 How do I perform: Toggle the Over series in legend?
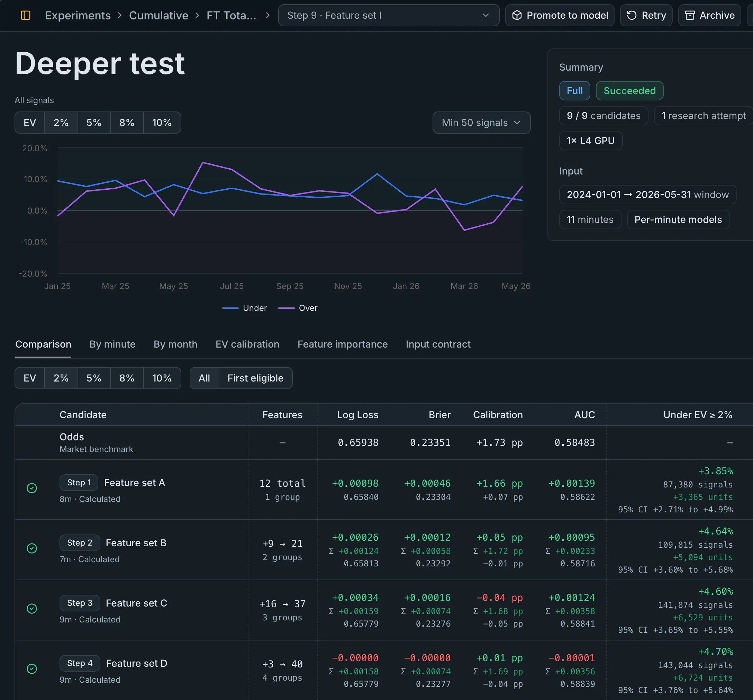(x=298, y=308)
